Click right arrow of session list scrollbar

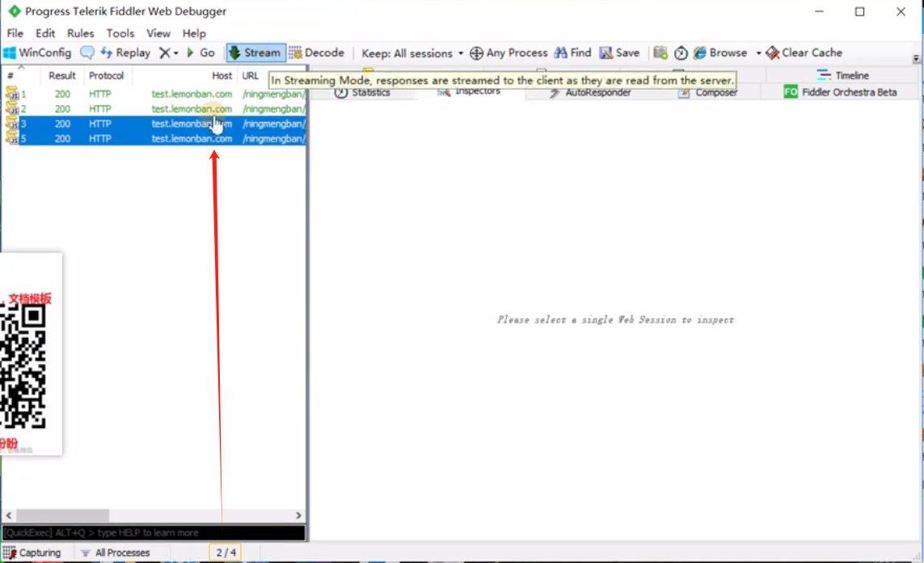click(298, 515)
